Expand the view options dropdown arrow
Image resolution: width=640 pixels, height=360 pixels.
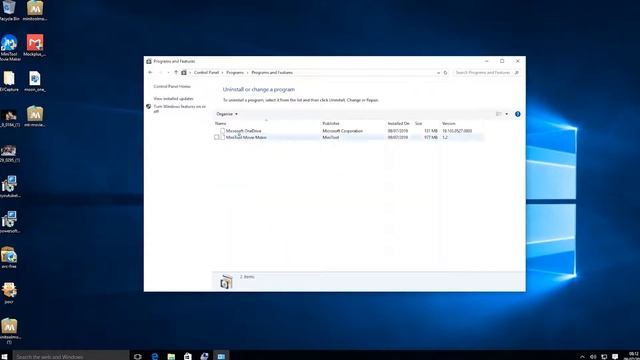[x=507, y=114]
